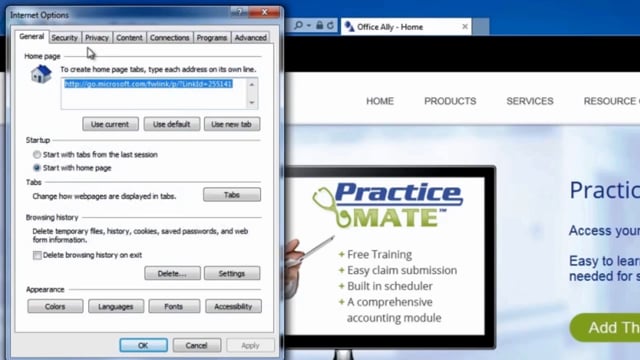Click the home page box scroll down arrow
The width and height of the screenshot is (640, 360).
[x=252, y=102]
